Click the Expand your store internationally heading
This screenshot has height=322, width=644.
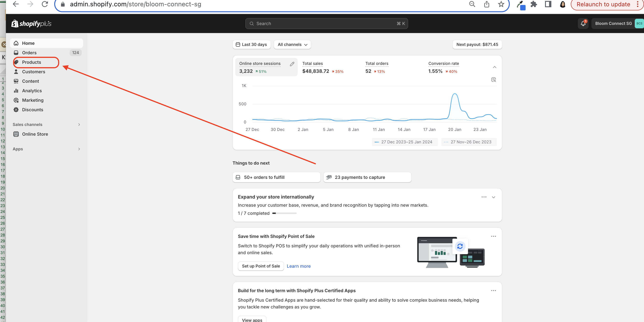pyautogui.click(x=276, y=197)
